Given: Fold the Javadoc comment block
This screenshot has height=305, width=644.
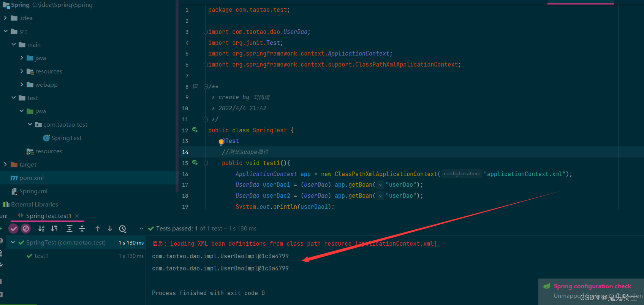Looking at the screenshot, I should [x=206, y=87].
